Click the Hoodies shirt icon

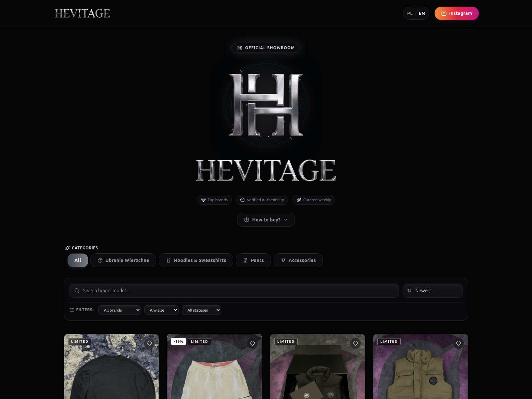[x=169, y=260]
